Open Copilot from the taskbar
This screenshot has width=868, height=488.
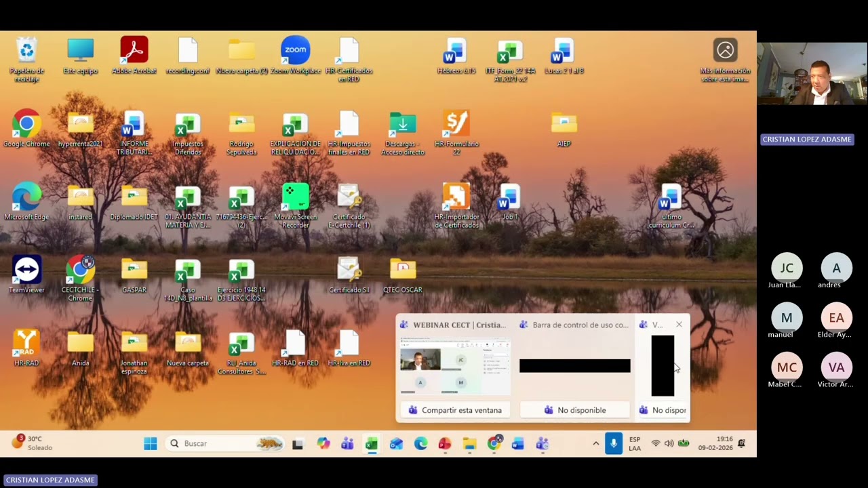pyautogui.click(x=323, y=443)
